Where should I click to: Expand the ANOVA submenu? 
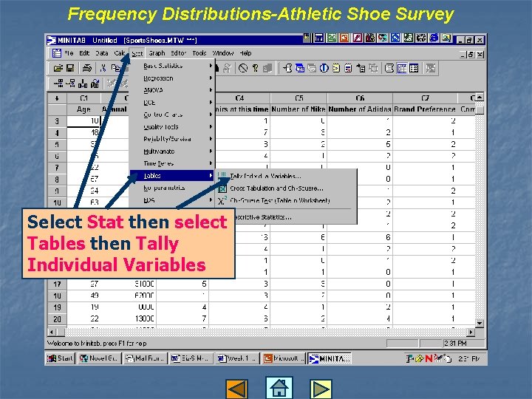tap(172, 90)
